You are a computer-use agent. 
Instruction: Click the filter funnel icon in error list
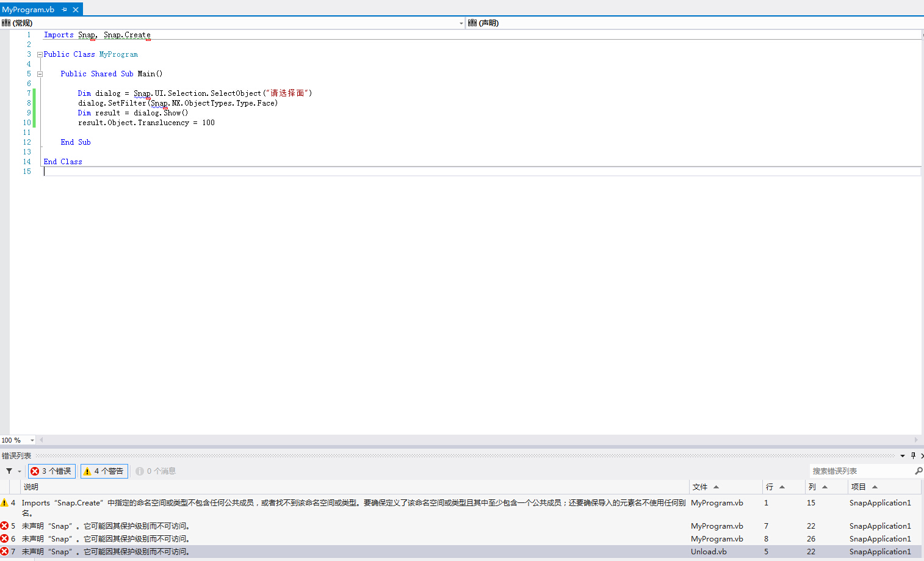9,471
